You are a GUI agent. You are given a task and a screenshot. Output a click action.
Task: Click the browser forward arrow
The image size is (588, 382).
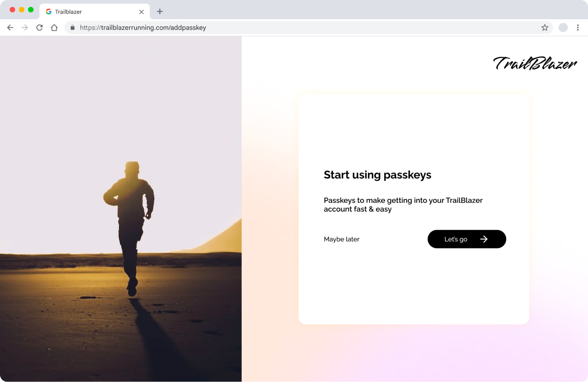click(x=24, y=27)
